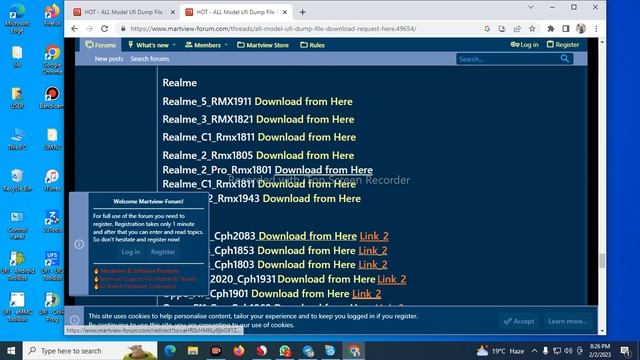
Task: Click page vertical scrollbar thumb
Action: coord(602,260)
